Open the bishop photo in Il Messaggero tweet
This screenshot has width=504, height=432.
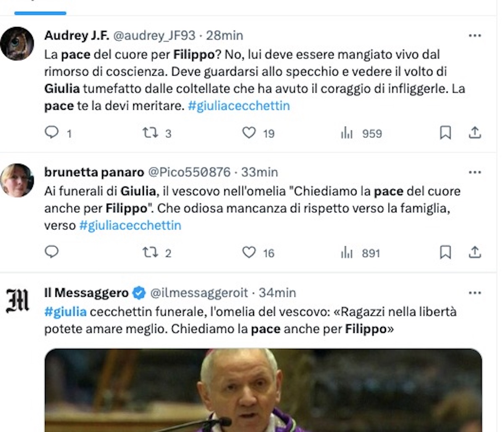tap(263, 390)
